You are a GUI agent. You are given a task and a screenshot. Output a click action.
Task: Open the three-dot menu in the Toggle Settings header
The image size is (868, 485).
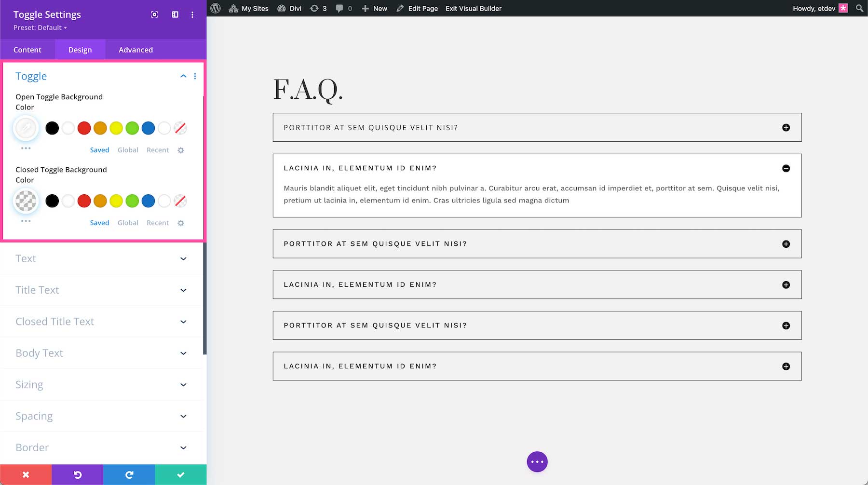(192, 14)
